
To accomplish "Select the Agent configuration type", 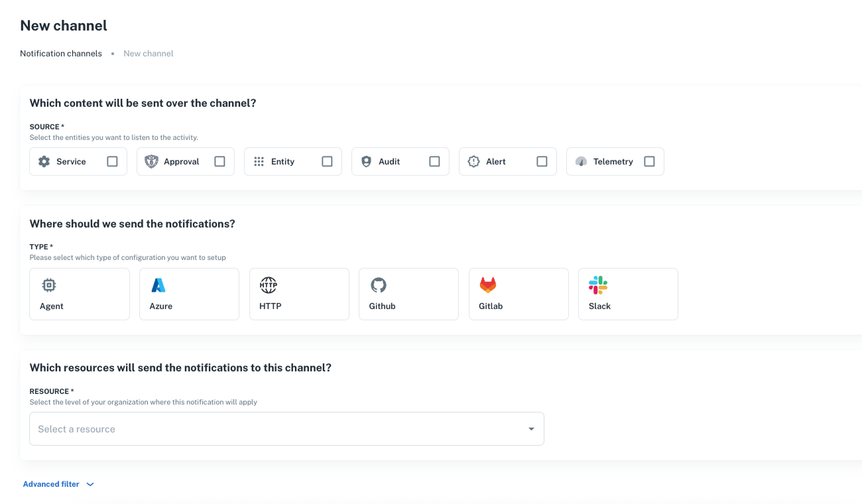I will [80, 294].
